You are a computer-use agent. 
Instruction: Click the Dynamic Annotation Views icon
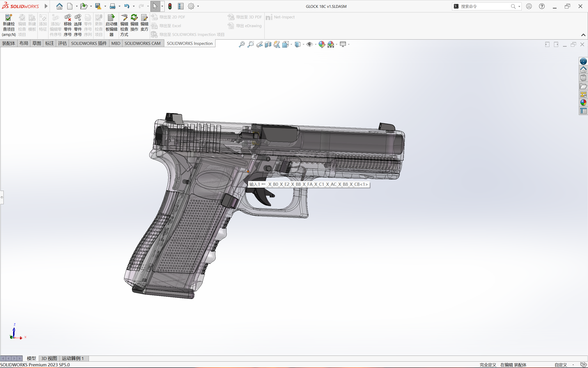point(277,44)
